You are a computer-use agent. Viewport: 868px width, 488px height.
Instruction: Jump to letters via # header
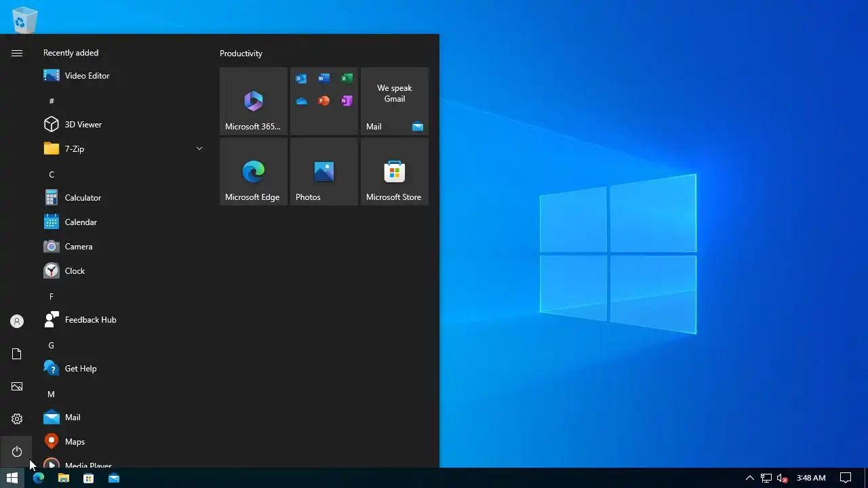pyautogui.click(x=52, y=101)
